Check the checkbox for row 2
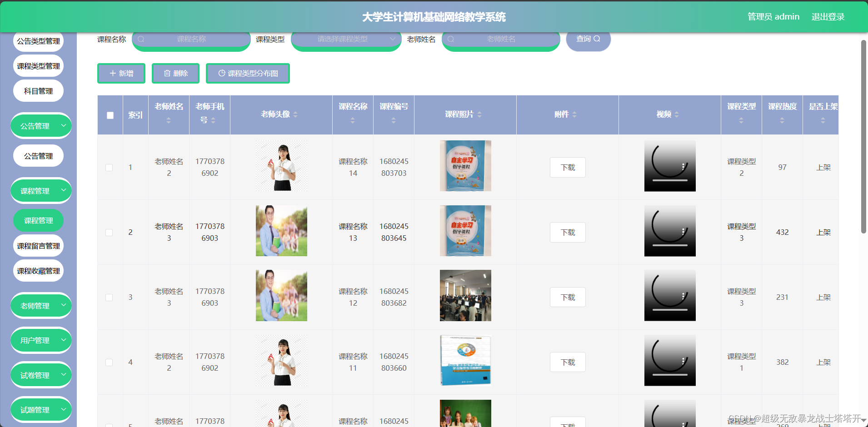This screenshot has width=868, height=427. [x=109, y=233]
